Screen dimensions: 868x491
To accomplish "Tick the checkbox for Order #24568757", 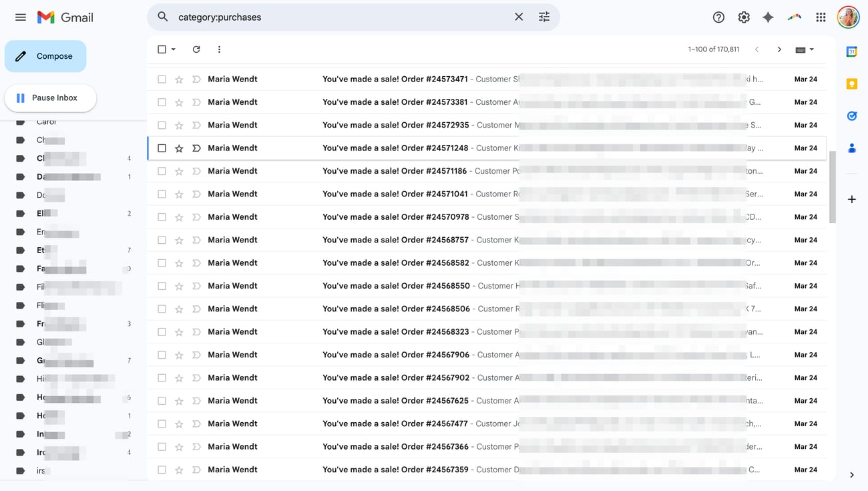I will pos(162,240).
